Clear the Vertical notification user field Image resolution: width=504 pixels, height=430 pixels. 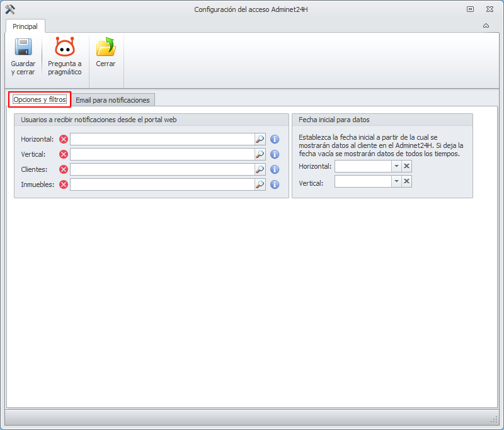coord(64,154)
